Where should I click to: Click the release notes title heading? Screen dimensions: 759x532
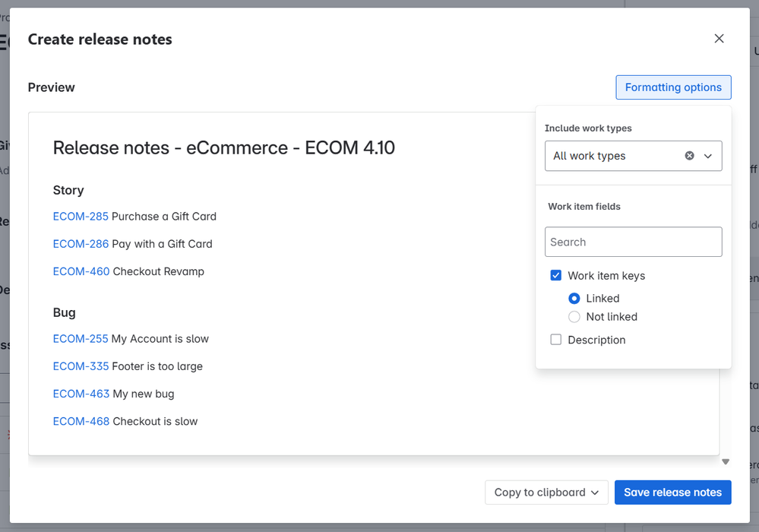click(x=223, y=147)
